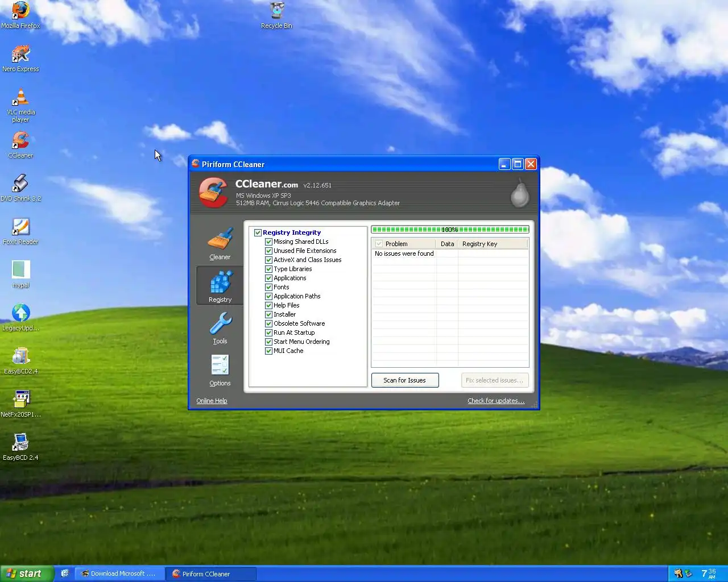Toggle the Run At Startup checkbox
Viewport: 728px width, 582px height.
point(268,332)
